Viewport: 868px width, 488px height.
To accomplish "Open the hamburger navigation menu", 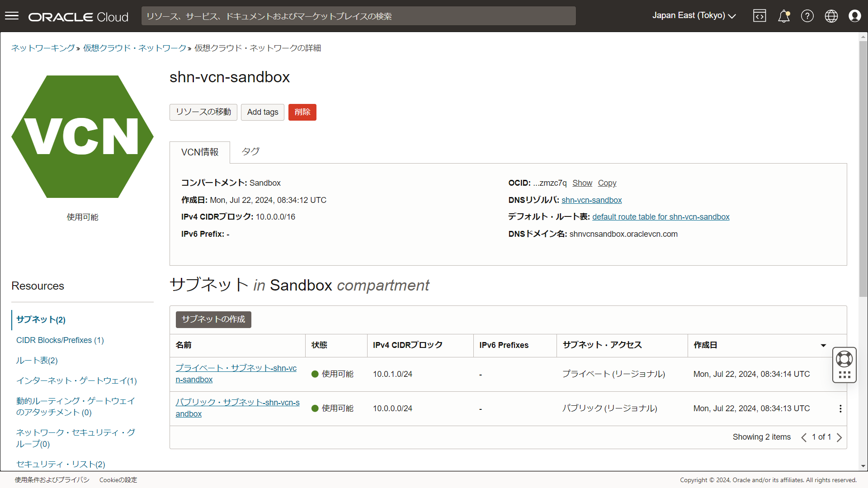I will coord(12,16).
